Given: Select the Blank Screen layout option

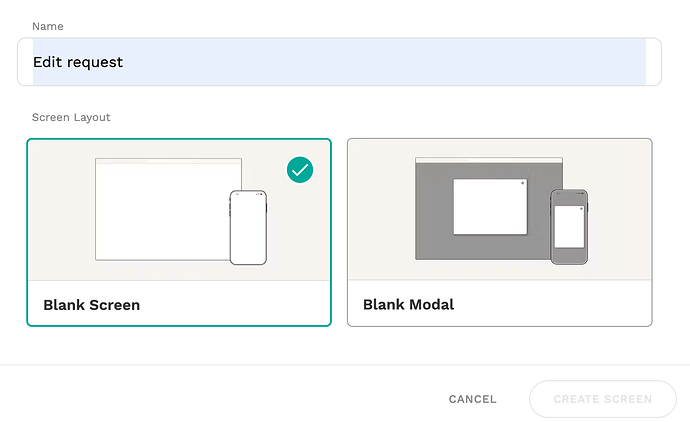Looking at the screenshot, I should tap(179, 232).
